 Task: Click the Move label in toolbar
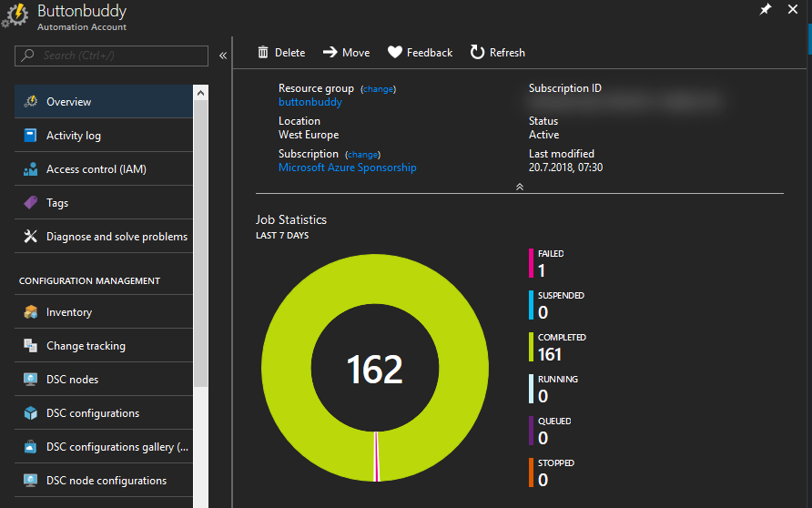pos(356,53)
